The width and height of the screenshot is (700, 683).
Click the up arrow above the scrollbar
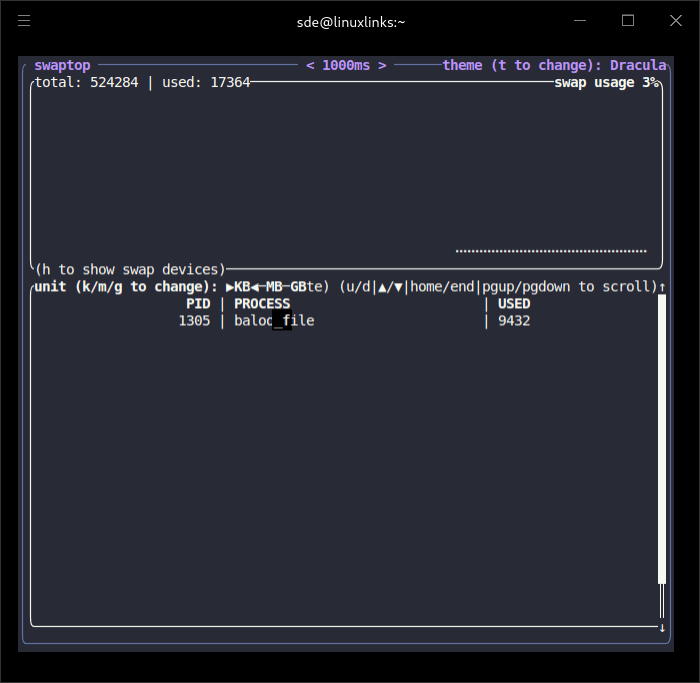click(662, 287)
